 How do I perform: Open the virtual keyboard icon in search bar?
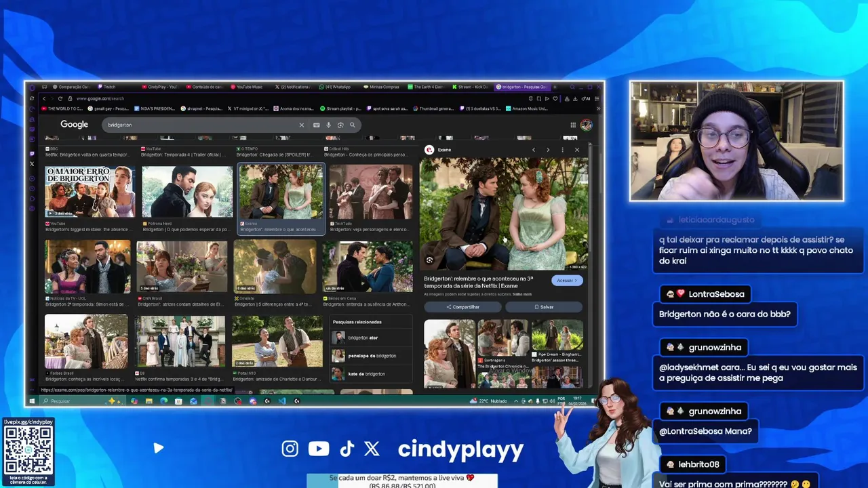click(316, 125)
